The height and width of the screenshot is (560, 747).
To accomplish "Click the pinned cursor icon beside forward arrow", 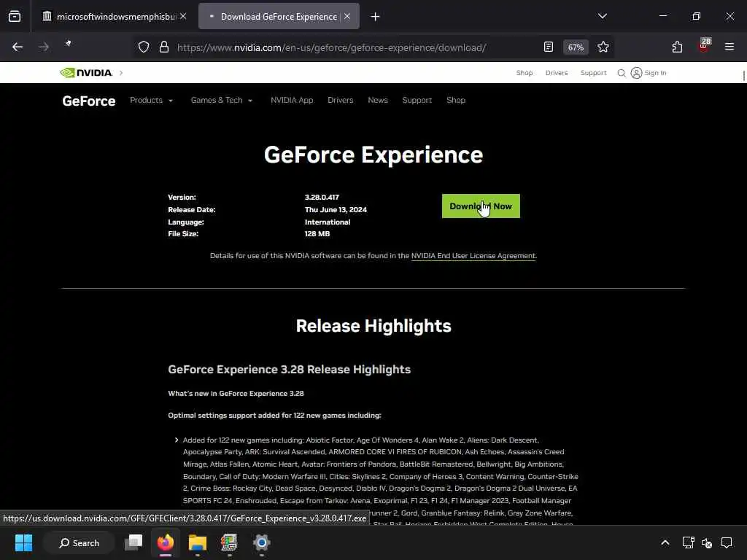I will click(68, 44).
